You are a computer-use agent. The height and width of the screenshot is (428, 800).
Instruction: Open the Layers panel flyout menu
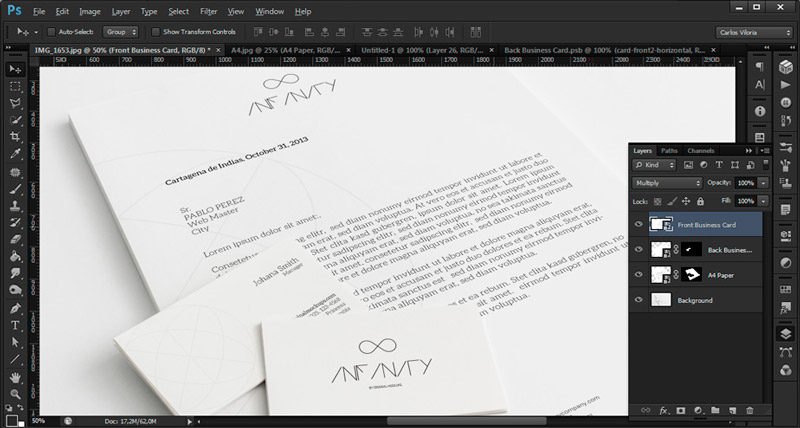point(764,150)
